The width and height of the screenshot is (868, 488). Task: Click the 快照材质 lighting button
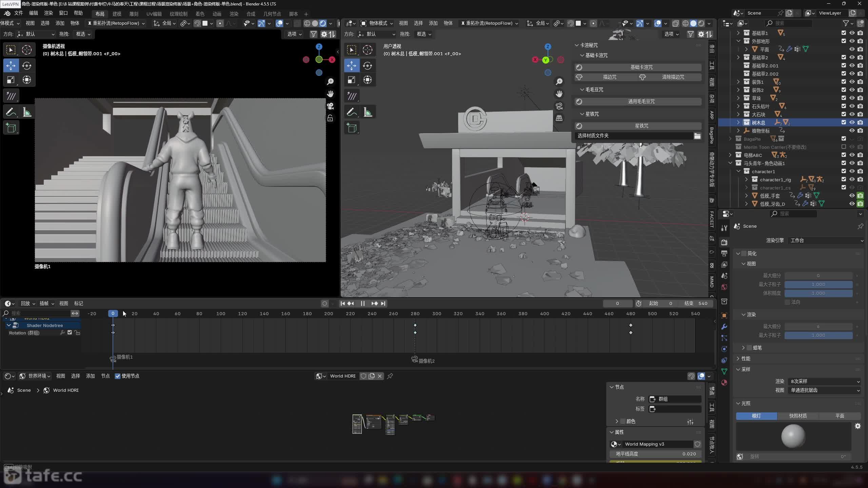coord(798,416)
